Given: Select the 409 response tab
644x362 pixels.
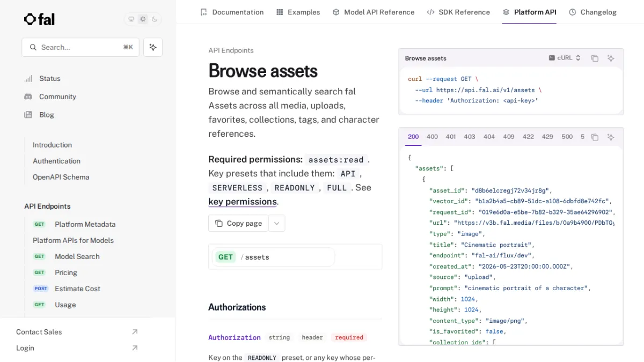Looking at the screenshot, I should pyautogui.click(x=509, y=137).
